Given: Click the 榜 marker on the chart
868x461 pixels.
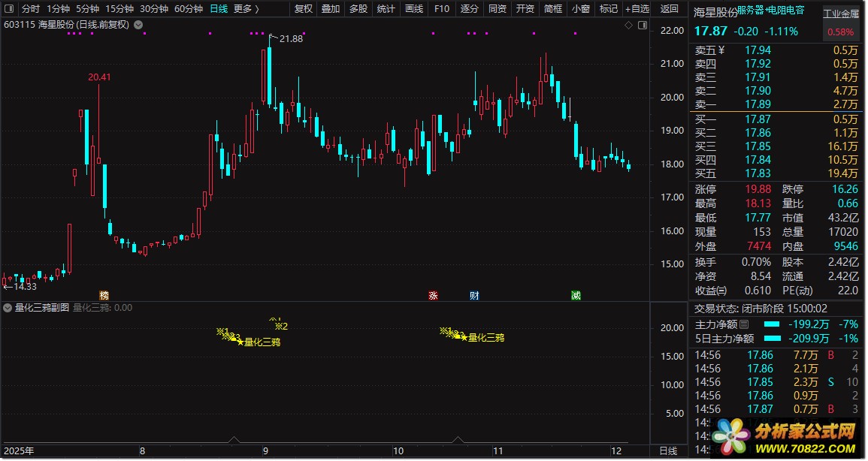Looking at the screenshot, I should point(104,296).
